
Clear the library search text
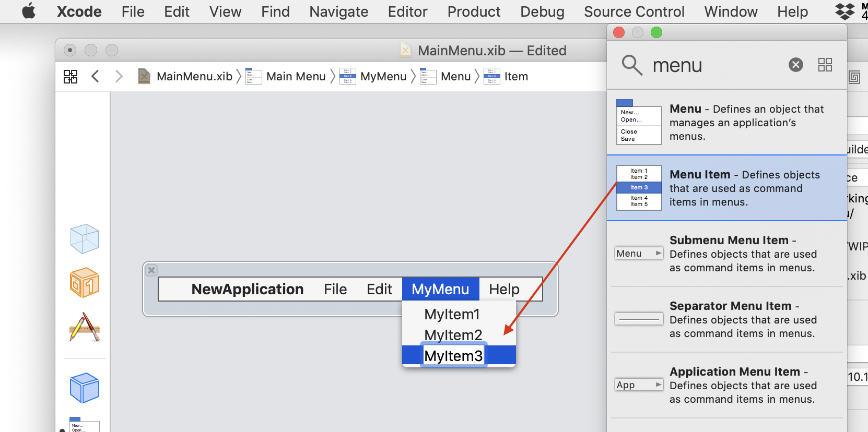pyautogui.click(x=795, y=65)
